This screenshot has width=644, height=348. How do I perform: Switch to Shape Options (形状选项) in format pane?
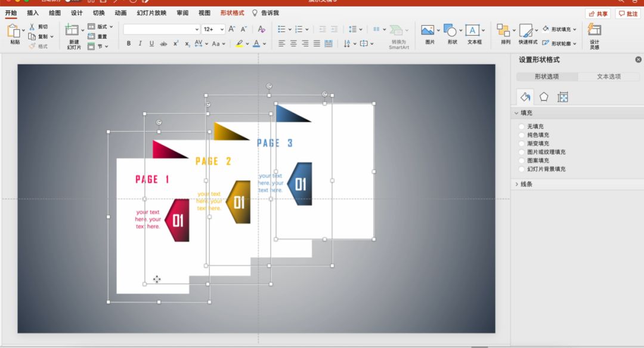pyautogui.click(x=547, y=76)
